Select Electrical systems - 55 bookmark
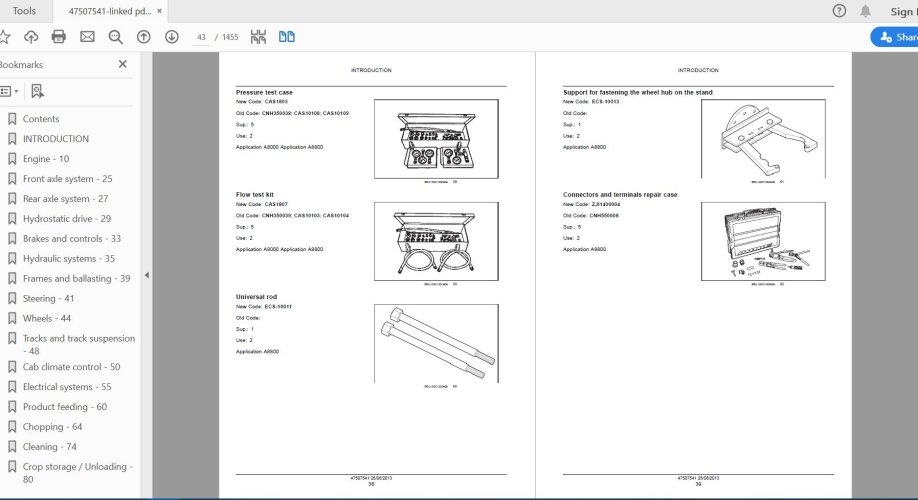This screenshot has width=918, height=500. click(67, 386)
